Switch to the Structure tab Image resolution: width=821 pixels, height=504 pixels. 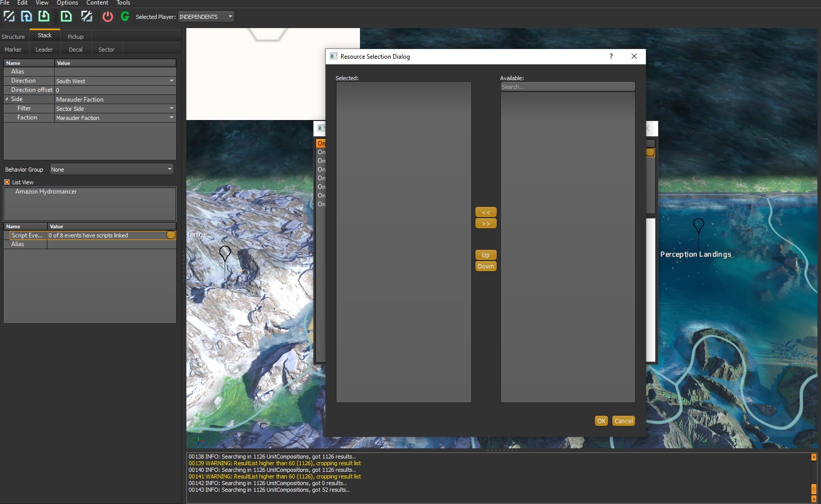(13, 37)
